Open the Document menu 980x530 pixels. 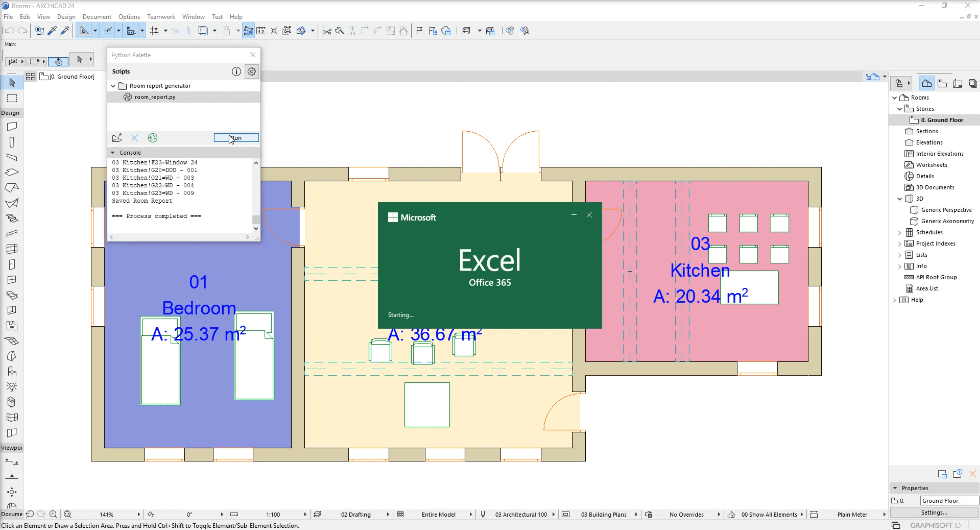97,17
